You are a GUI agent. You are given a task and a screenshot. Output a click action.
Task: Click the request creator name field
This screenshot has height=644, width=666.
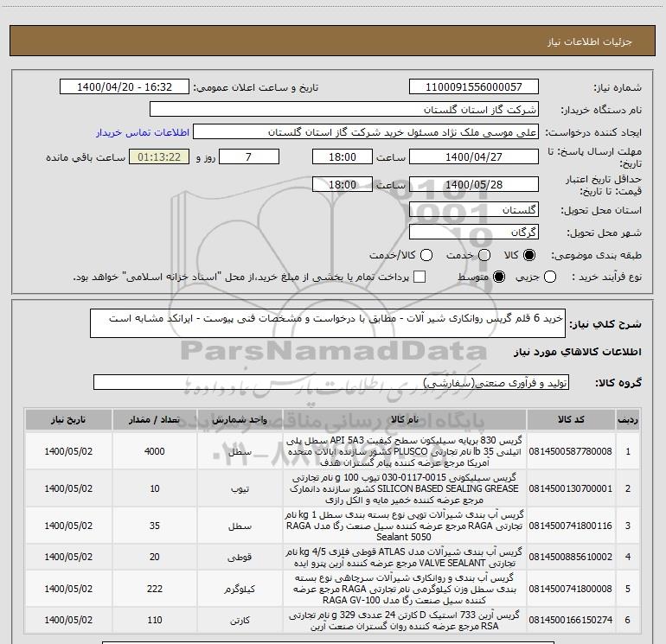click(366, 131)
